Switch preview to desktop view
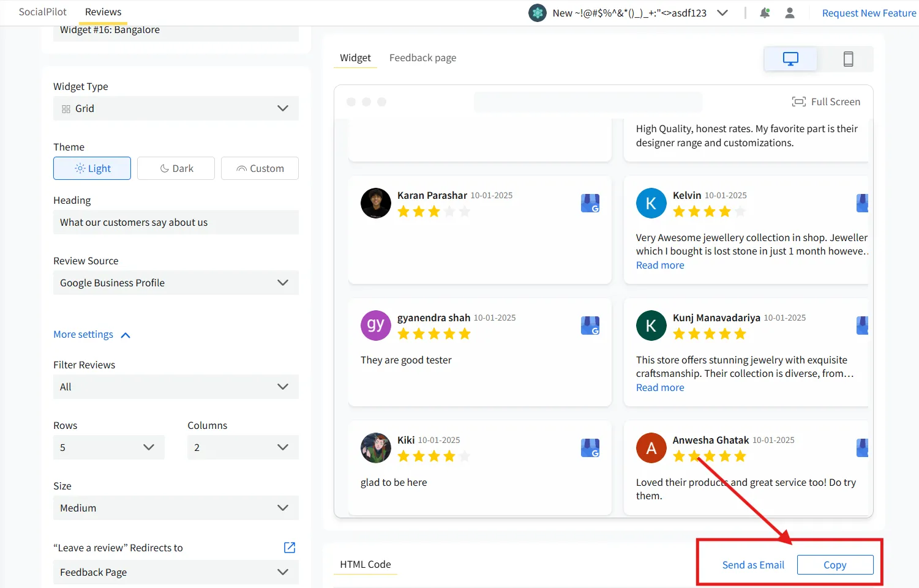Image resolution: width=919 pixels, height=588 pixels. click(790, 59)
